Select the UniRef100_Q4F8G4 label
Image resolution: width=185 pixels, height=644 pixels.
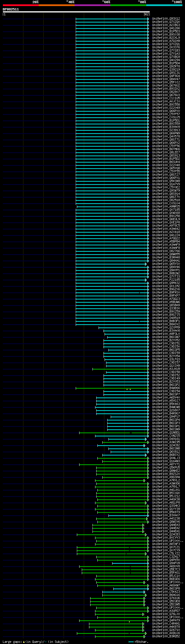point(166,76)
